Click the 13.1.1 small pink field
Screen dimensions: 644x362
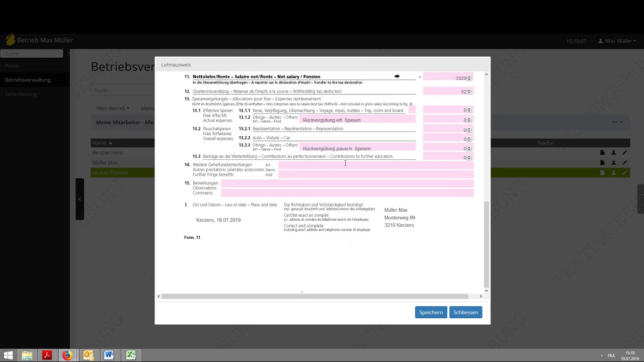coord(412,110)
